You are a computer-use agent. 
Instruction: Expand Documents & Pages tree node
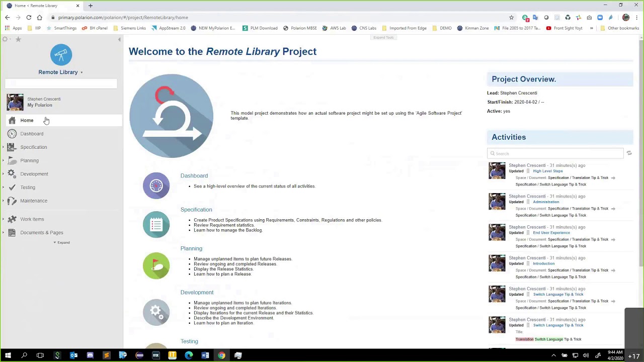coord(4,233)
